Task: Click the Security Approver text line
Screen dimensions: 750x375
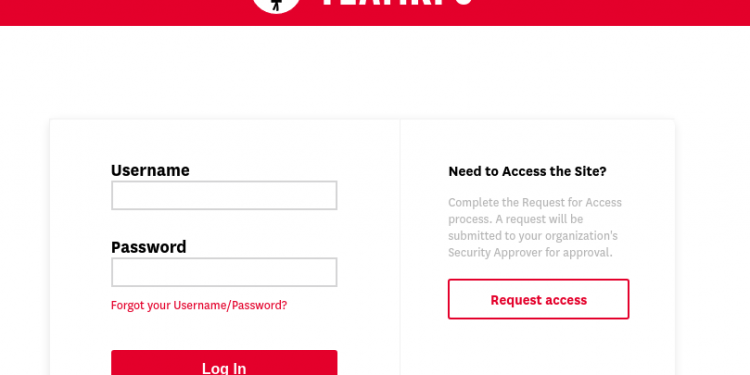Action: [x=530, y=252]
